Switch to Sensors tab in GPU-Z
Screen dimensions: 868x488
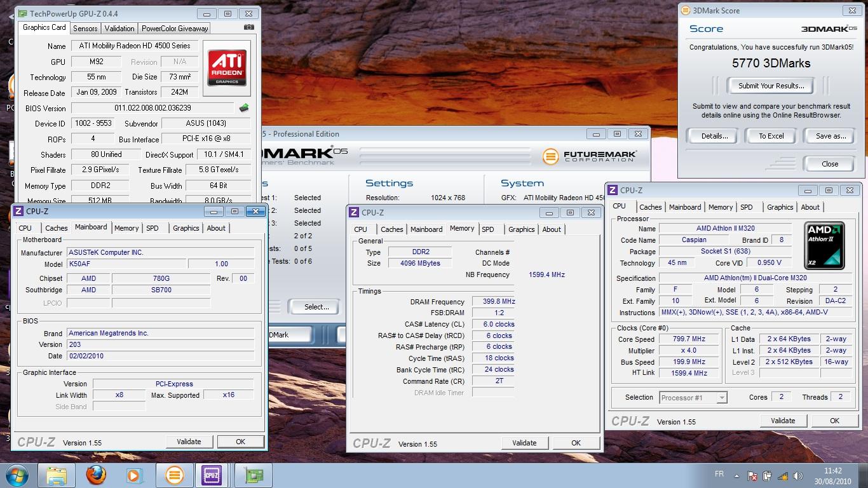coord(85,28)
